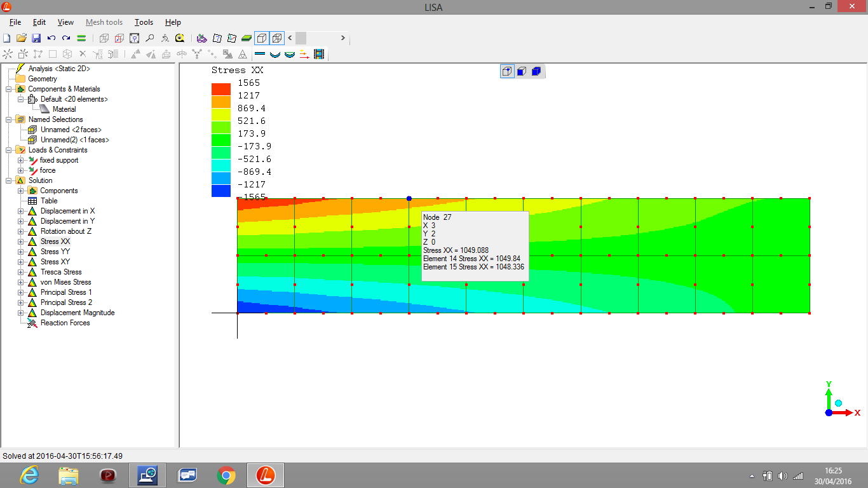
Task: Click the Save file icon
Action: pyautogui.click(x=36, y=38)
